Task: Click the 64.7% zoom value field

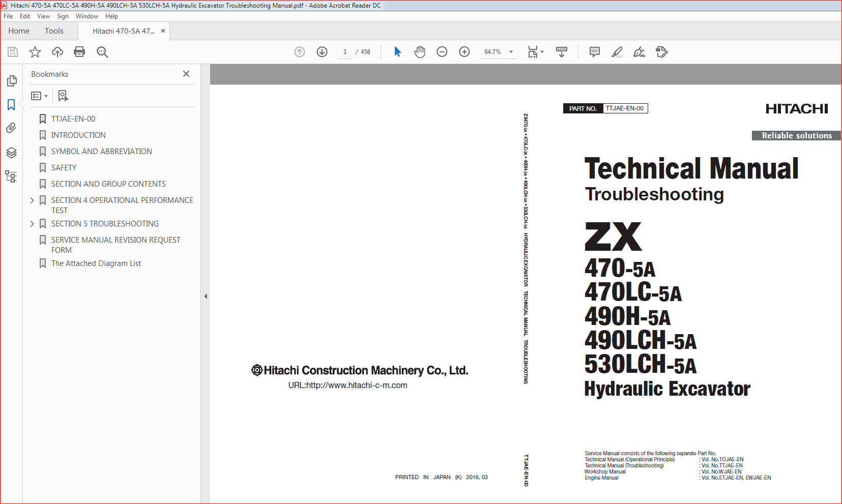Action: (492, 52)
